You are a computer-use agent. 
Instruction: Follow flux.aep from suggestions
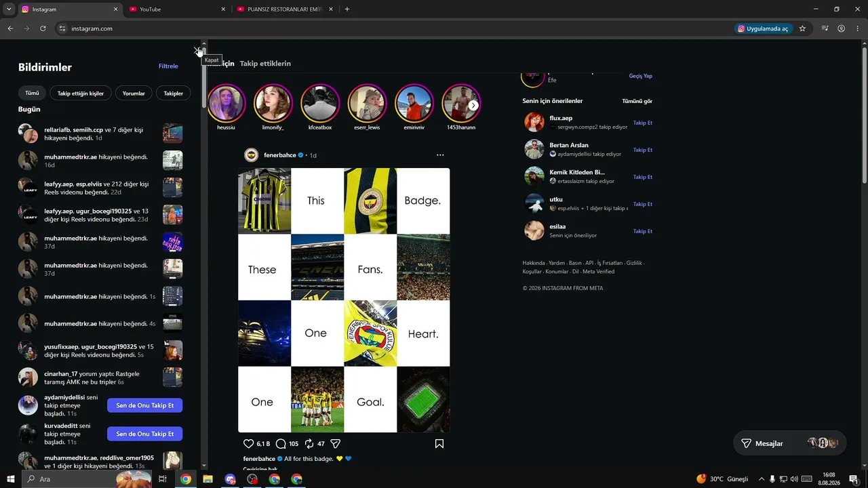click(x=643, y=123)
